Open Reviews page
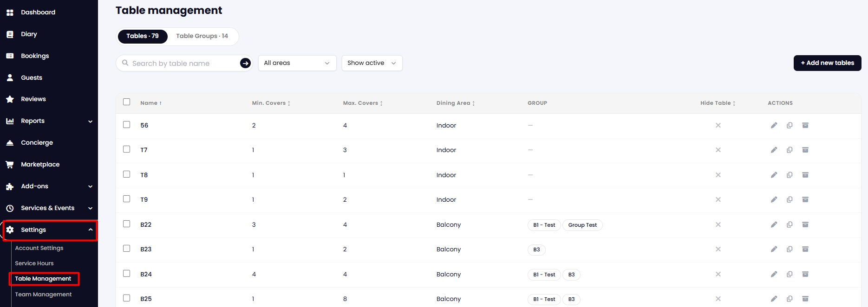868x307 pixels. coord(33,99)
